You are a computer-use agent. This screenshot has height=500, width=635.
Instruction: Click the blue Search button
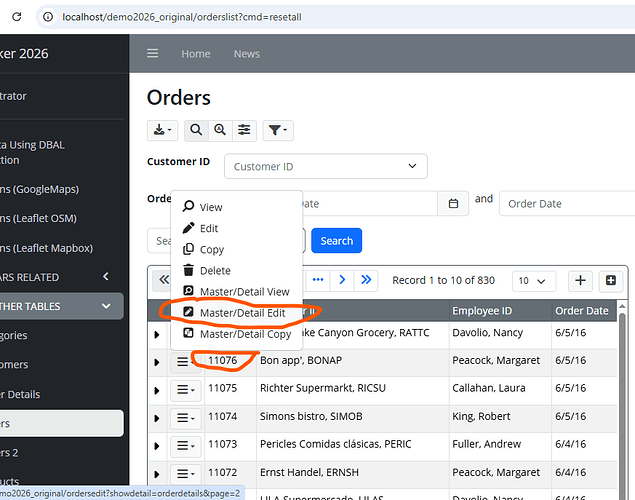[337, 241]
